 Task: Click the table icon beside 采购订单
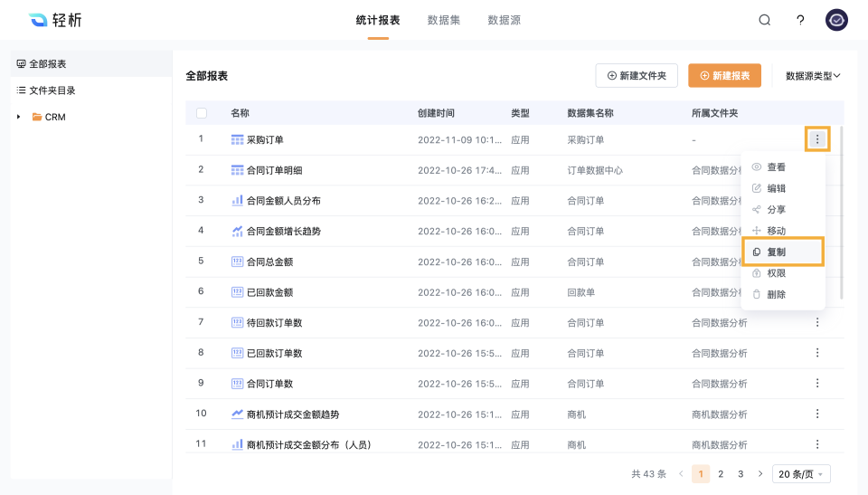tap(237, 139)
